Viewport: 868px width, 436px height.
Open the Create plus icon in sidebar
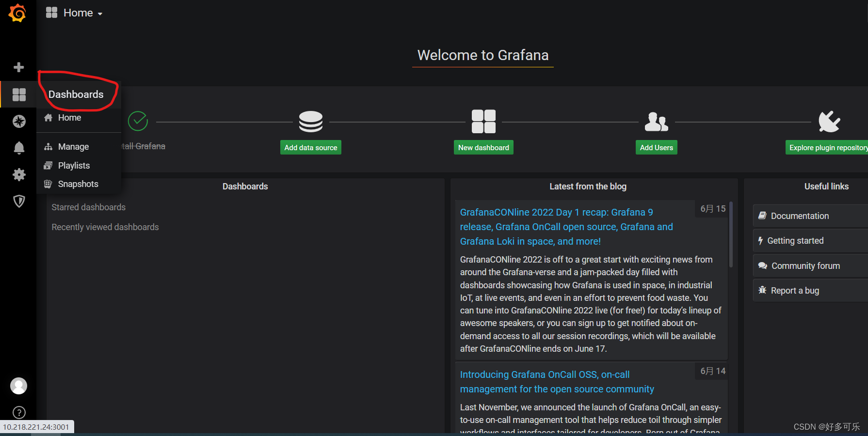[x=19, y=67]
